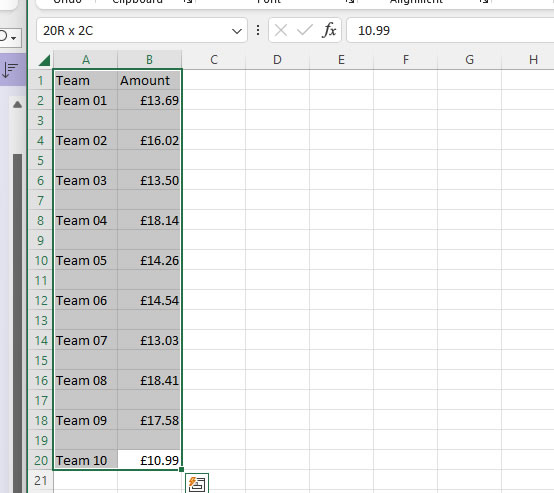Screen dimensions: 554x493
Task: Click cell containing £14.54
Action: (x=149, y=300)
